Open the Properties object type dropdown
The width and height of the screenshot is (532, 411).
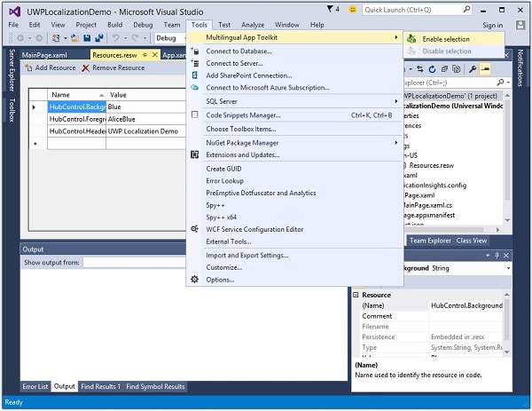pos(508,268)
